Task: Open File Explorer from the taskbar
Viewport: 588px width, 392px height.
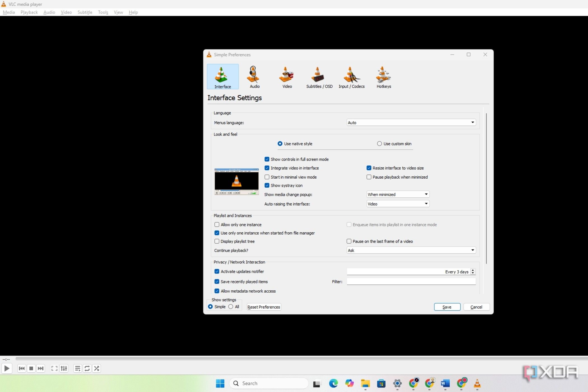Action: click(365, 383)
